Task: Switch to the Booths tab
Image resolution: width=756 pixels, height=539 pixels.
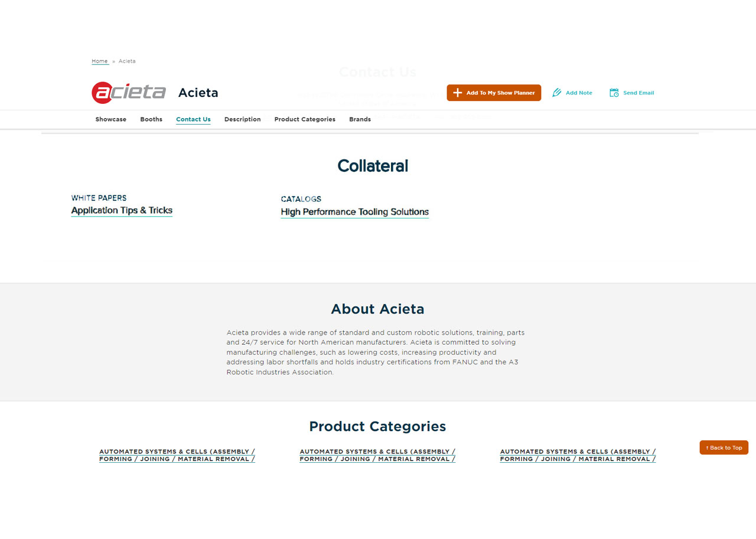Action: click(x=151, y=119)
